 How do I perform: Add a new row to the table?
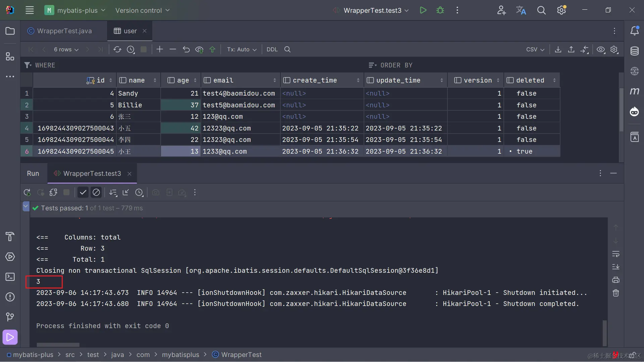coord(160,49)
